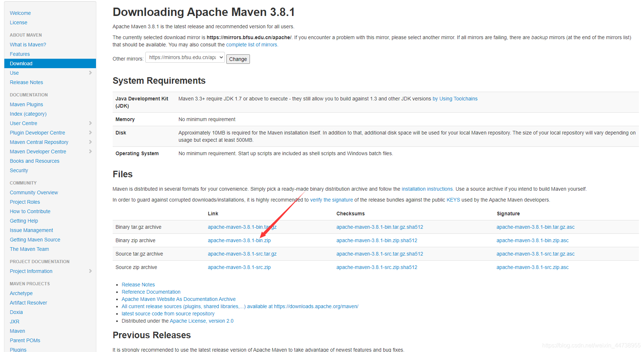Open the complete list of mirrors link
644x352 pixels.
click(x=252, y=45)
